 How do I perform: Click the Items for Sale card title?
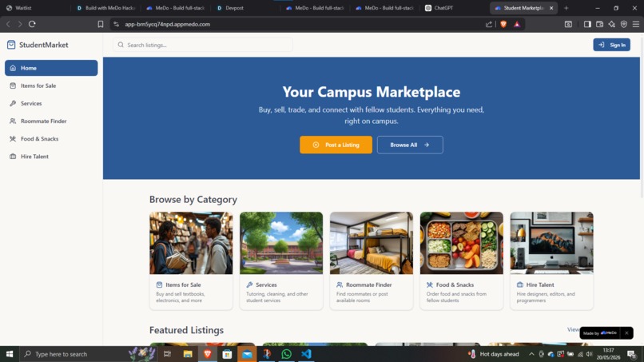[x=183, y=284]
